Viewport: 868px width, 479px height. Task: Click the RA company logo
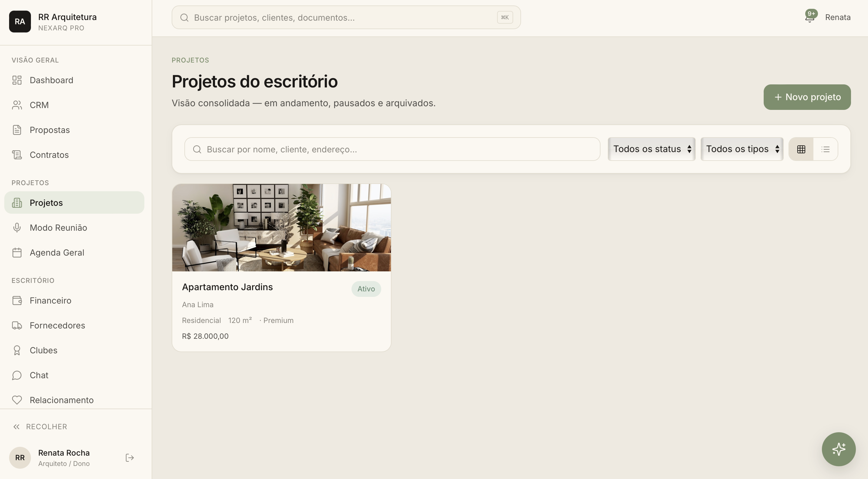click(x=20, y=22)
